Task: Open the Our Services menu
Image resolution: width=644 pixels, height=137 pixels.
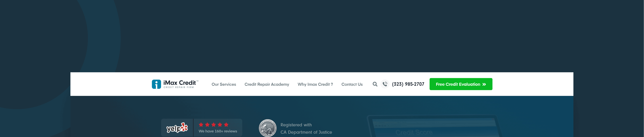Action: tap(224, 84)
